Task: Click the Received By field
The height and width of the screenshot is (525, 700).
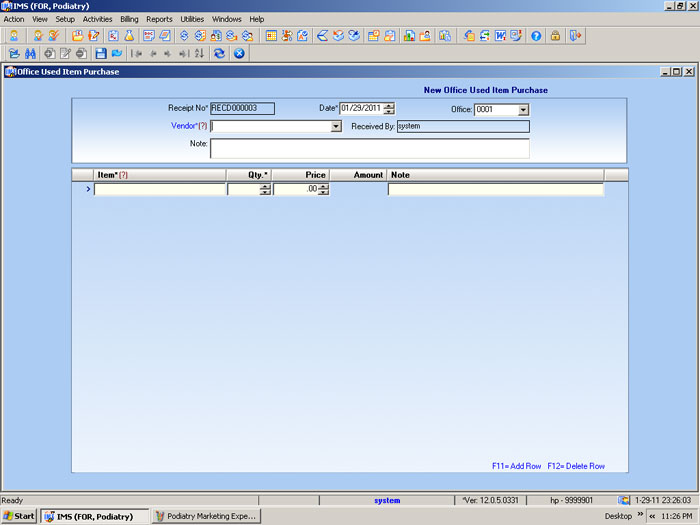Action: [463, 126]
